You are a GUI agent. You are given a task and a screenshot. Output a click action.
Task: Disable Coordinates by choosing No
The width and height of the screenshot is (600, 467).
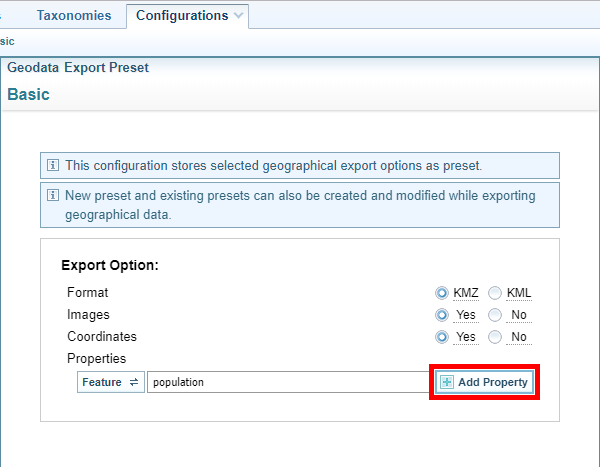pyautogui.click(x=495, y=337)
